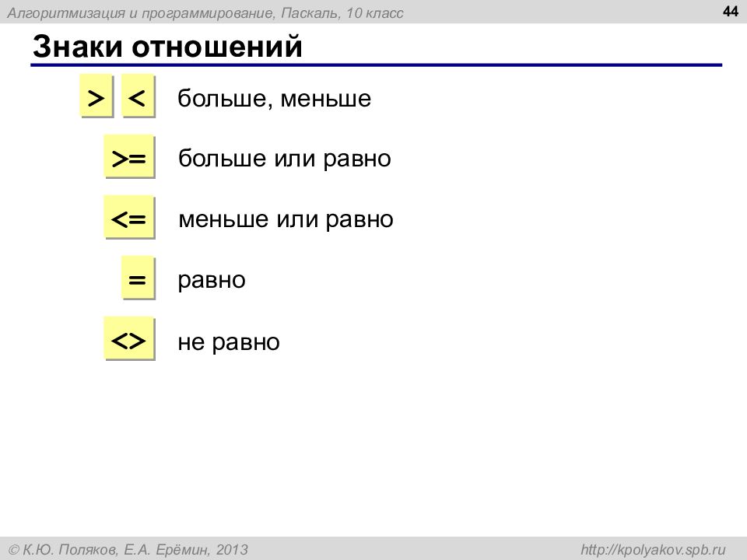The width and height of the screenshot is (747, 560).
Task: Click the equals sign box
Action: (139, 278)
